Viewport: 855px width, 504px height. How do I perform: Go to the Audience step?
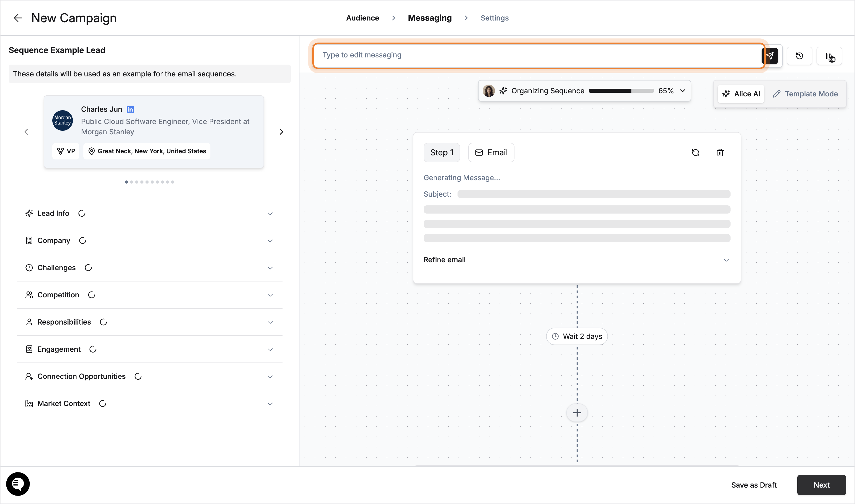click(x=362, y=18)
